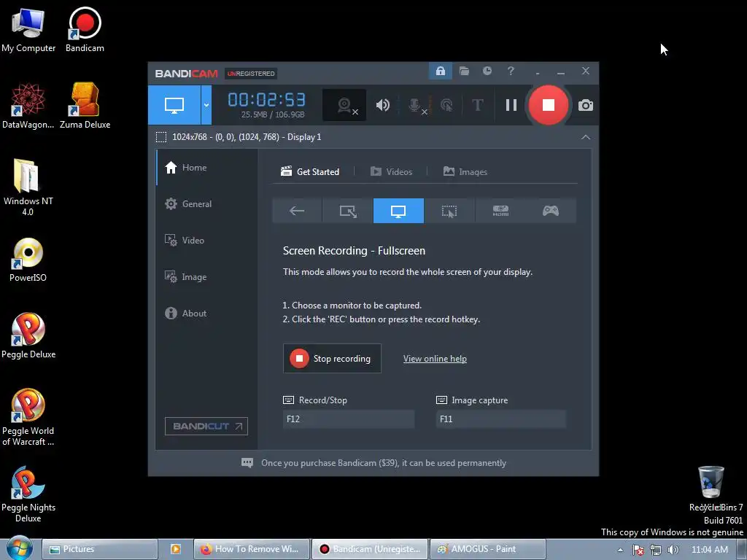Viewport: 747px width, 560px height.
Task: Toggle the mouse click effect icon
Action: (446, 105)
